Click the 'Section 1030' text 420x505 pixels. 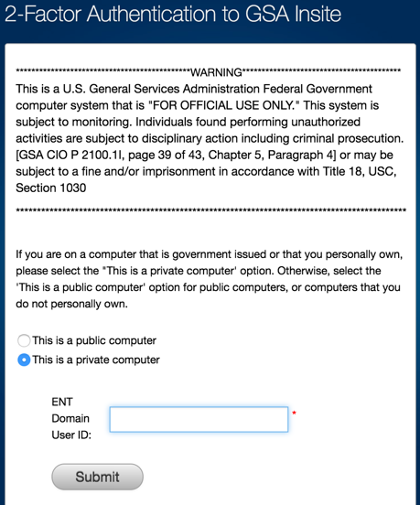tap(51, 188)
